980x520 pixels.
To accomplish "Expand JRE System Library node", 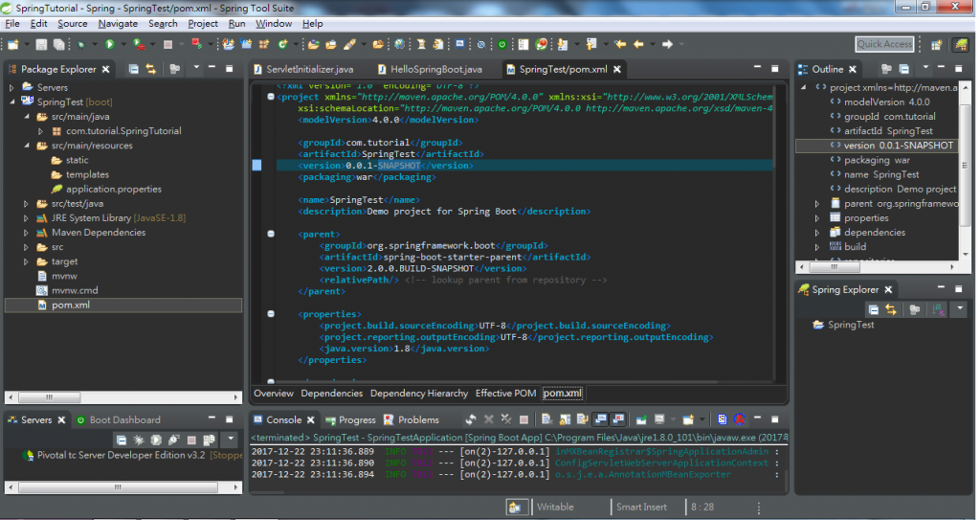I will point(26,218).
